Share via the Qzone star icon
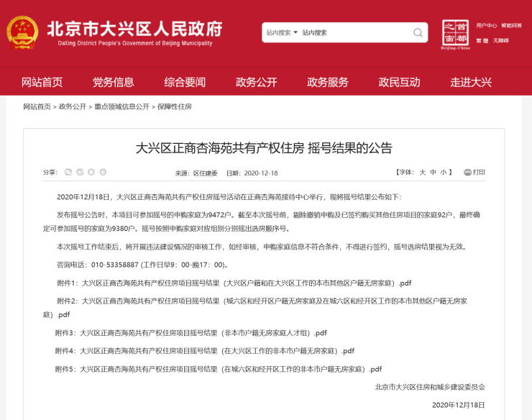 pos(103,172)
